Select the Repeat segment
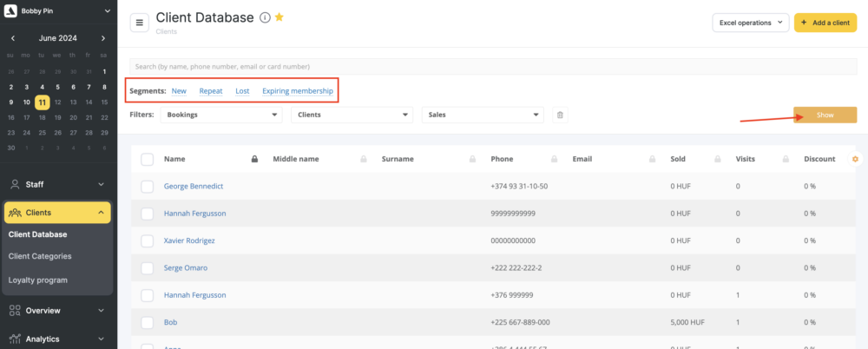Image resolution: width=868 pixels, height=349 pixels. (211, 91)
